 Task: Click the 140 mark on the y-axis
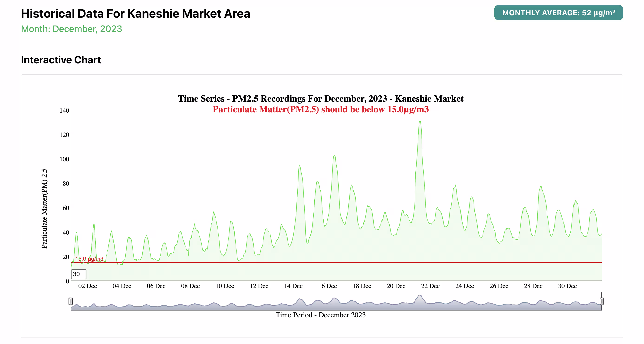click(64, 110)
